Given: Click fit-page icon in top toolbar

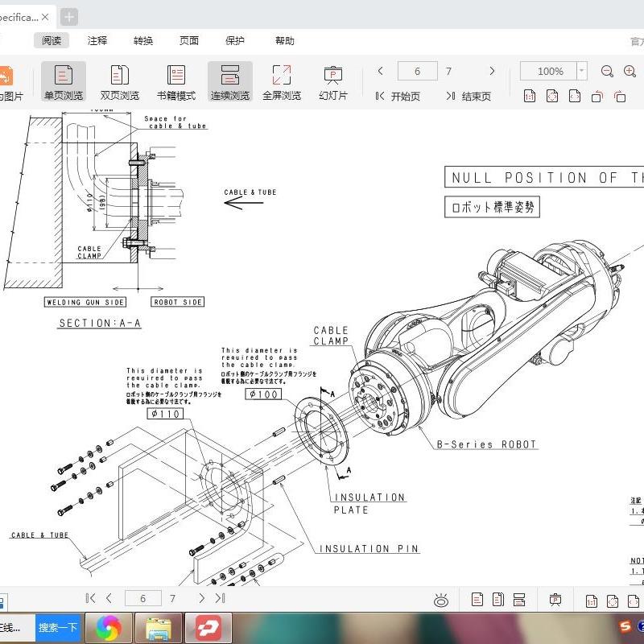Looking at the screenshot, I should pos(552,96).
